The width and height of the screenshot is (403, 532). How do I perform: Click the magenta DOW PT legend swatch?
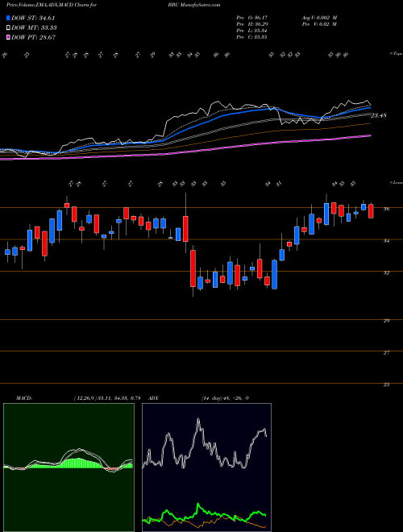point(8,37)
